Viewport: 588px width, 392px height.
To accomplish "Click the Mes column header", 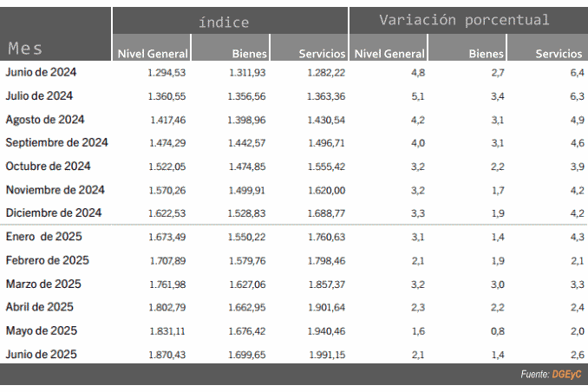I will (x=25, y=49).
